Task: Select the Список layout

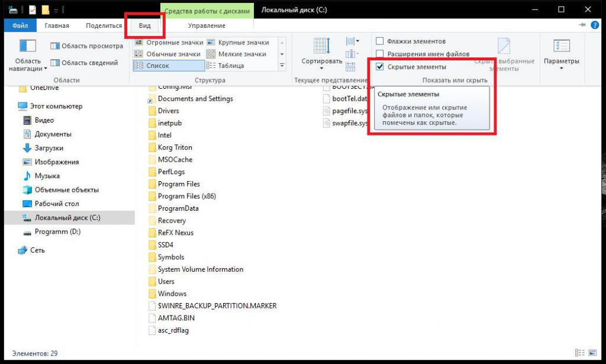Action: pyautogui.click(x=169, y=66)
